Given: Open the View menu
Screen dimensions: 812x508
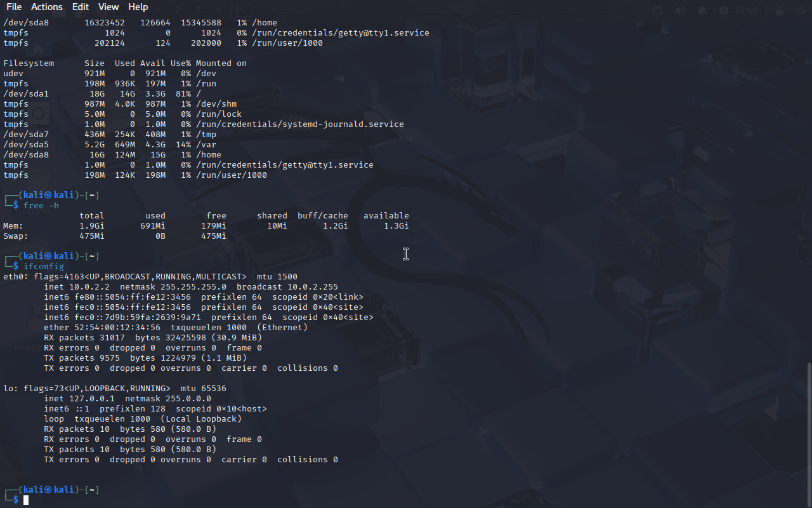Looking at the screenshot, I should click(108, 7).
